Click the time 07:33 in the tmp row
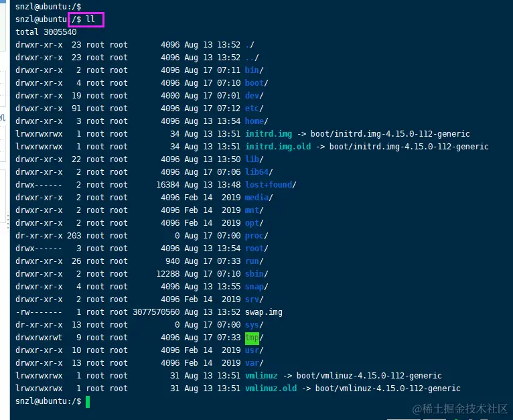Image resolution: width=513 pixels, height=420 pixels. [x=228, y=338]
